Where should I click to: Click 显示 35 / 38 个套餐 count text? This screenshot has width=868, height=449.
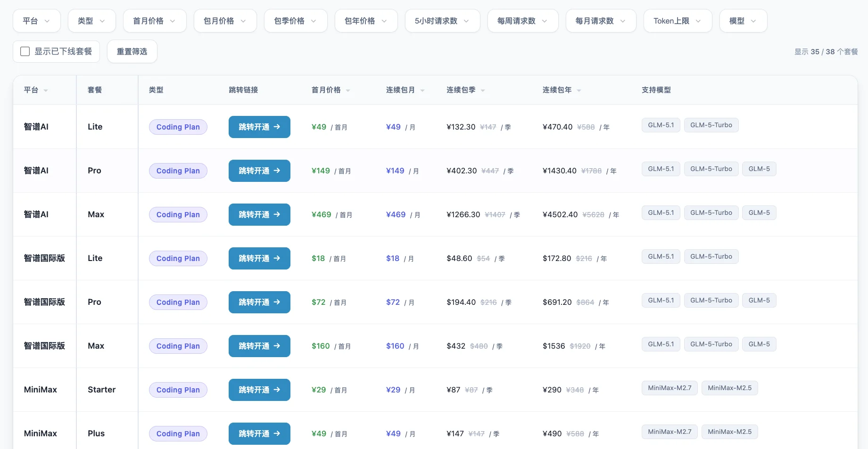[x=826, y=52]
